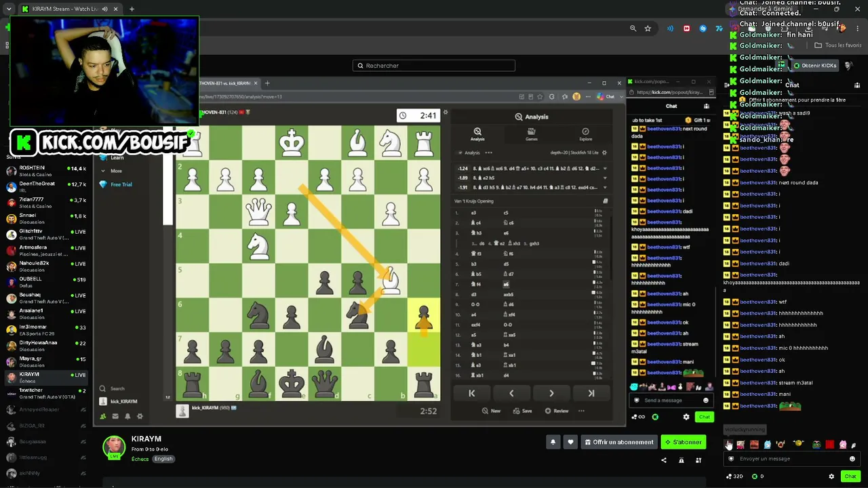This screenshot has height=488, width=868.
Task: Open Snnaei channel in sidebar
Action: click(46, 218)
